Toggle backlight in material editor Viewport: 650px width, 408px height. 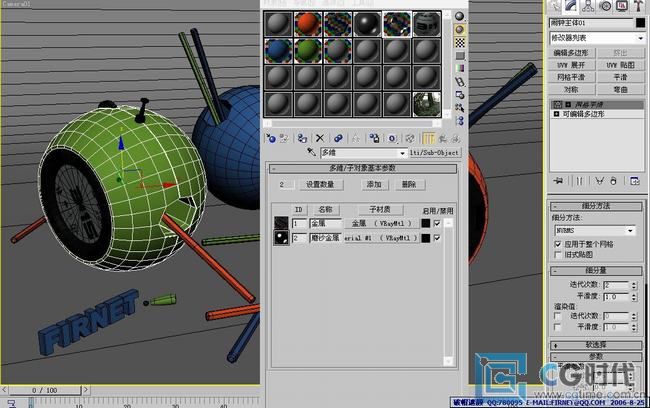(459, 30)
